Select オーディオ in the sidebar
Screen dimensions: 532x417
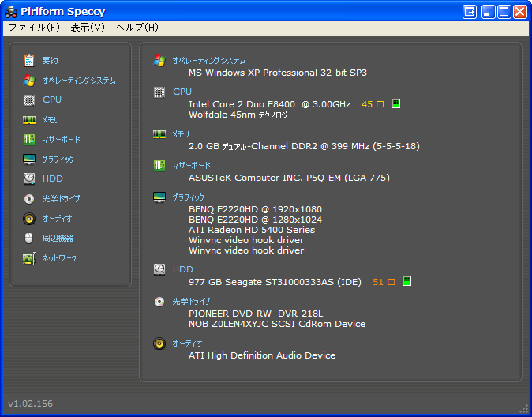57,218
